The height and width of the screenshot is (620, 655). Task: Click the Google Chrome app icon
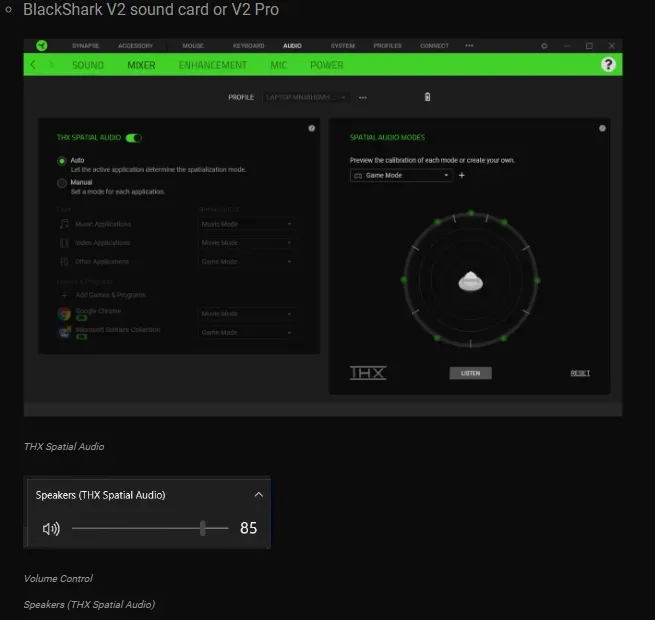click(x=64, y=313)
